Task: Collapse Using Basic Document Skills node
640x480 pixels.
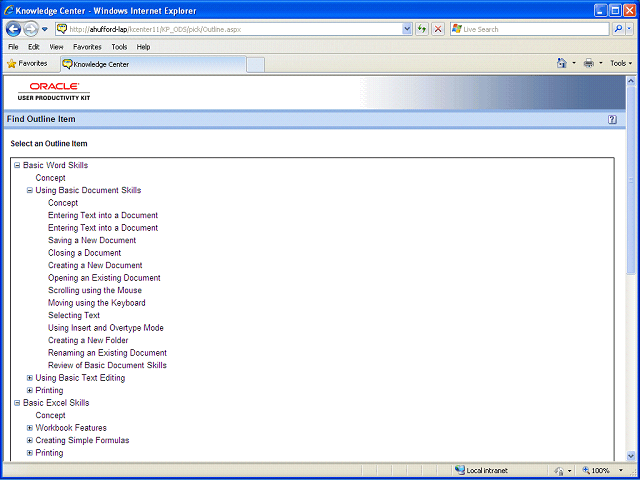Action: click(29, 190)
